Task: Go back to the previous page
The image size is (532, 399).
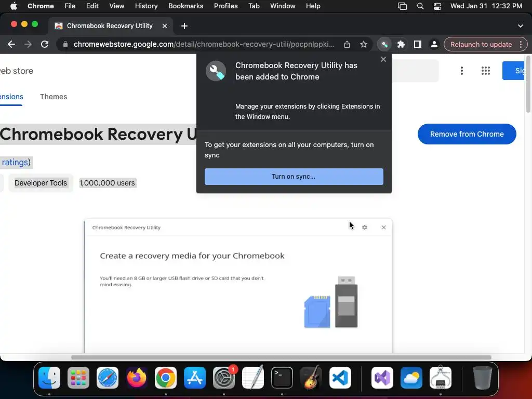Action: pyautogui.click(x=11, y=45)
